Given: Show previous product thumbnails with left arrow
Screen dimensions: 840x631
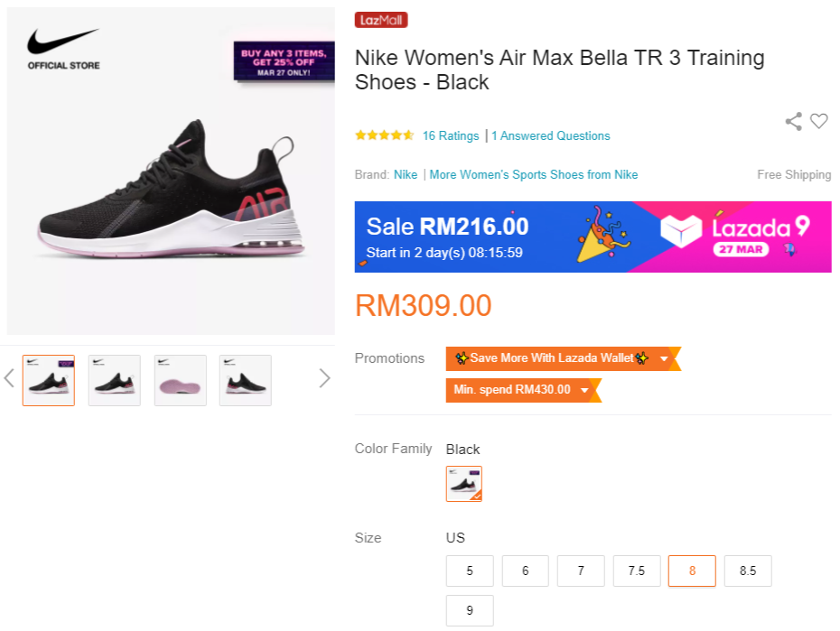Looking at the screenshot, I should [x=10, y=378].
